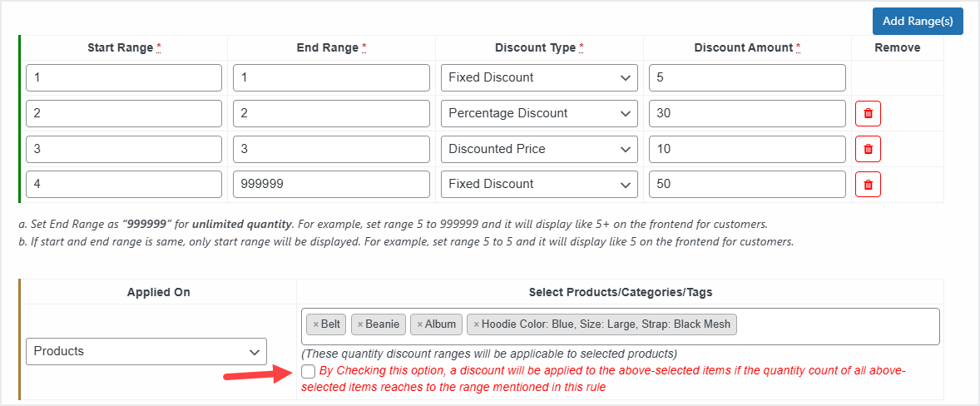This screenshot has width=980, height=406.
Task: Open Applied On Products dropdown
Action: 146,351
